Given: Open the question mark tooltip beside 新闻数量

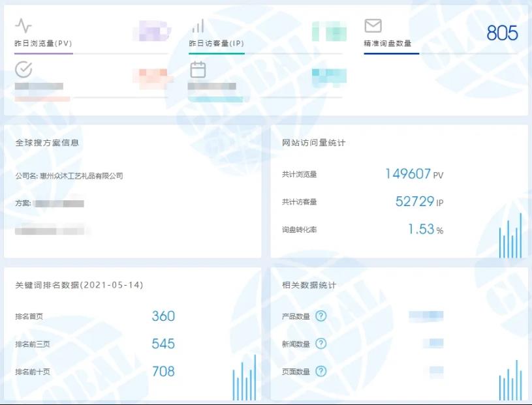Looking at the screenshot, I should point(321,344).
